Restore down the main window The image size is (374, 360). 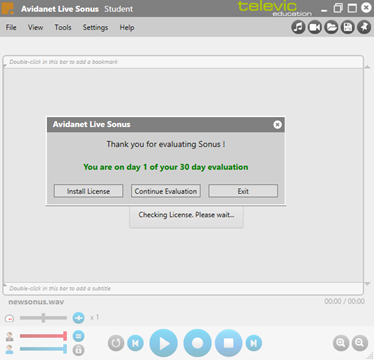pos(338,8)
